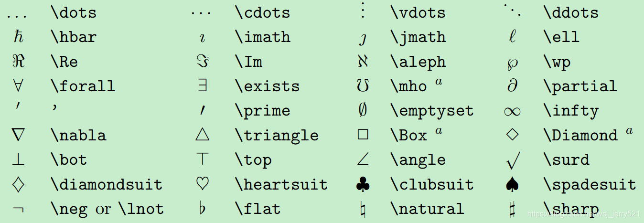This screenshot has width=644, height=223.
Task: Click the footnote marker beside \Diamond
Action: pos(629,131)
